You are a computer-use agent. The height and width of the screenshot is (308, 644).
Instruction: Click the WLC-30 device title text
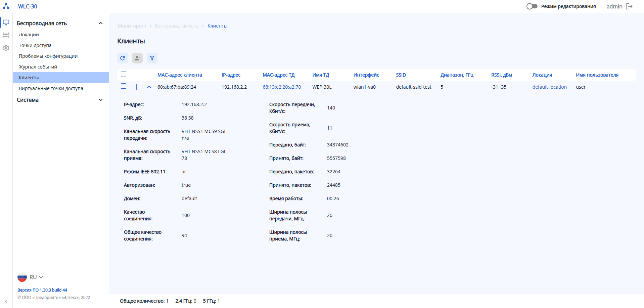(28, 6)
